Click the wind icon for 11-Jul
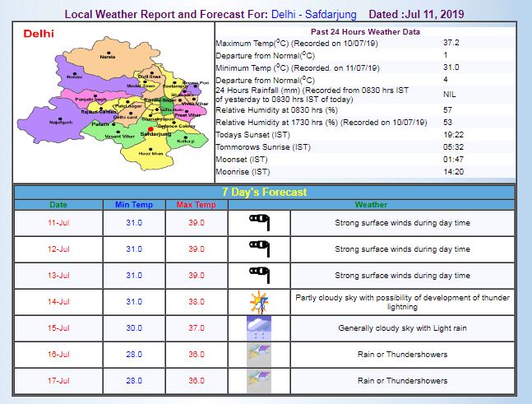This screenshot has height=404, width=532. tap(260, 223)
